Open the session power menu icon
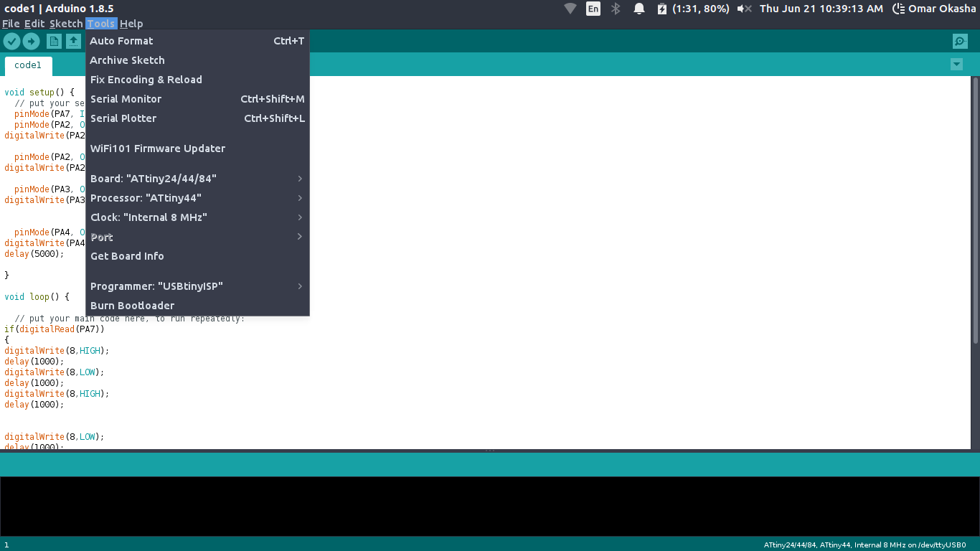This screenshot has height=551, width=980. point(899,9)
